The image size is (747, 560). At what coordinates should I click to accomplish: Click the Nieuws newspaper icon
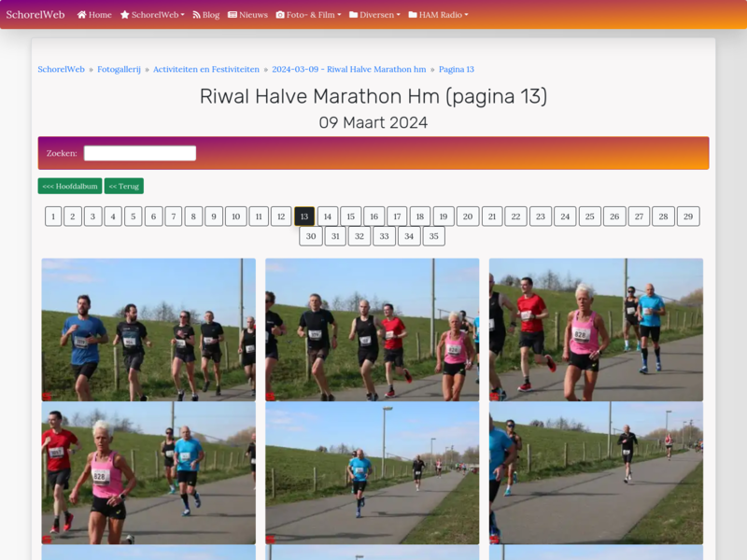click(x=233, y=15)
